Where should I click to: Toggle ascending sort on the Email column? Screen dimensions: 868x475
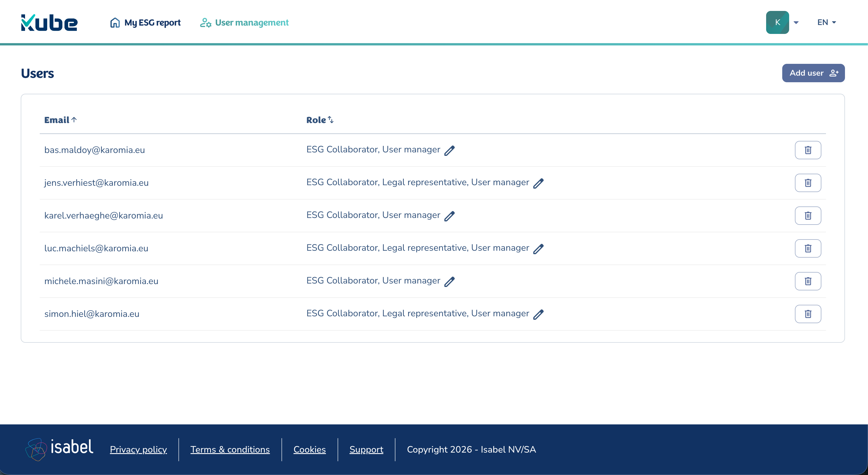(x=75, y=120)
